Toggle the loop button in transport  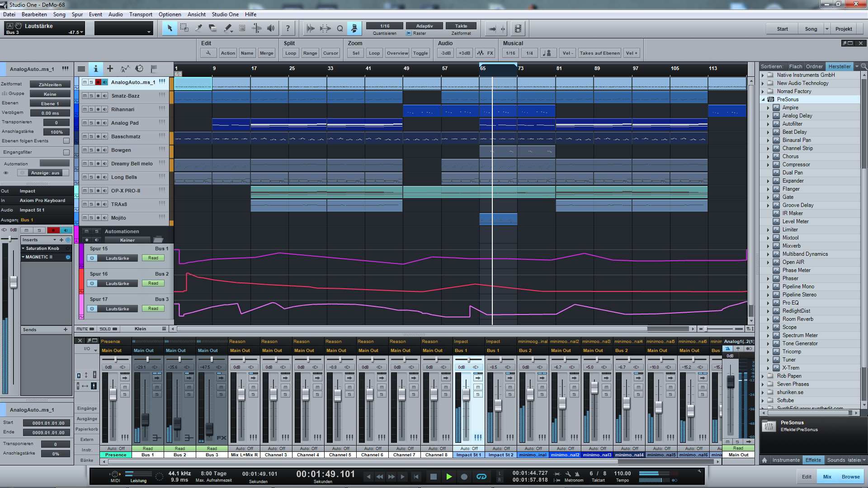pyautogui.click(x=481, y=476)
